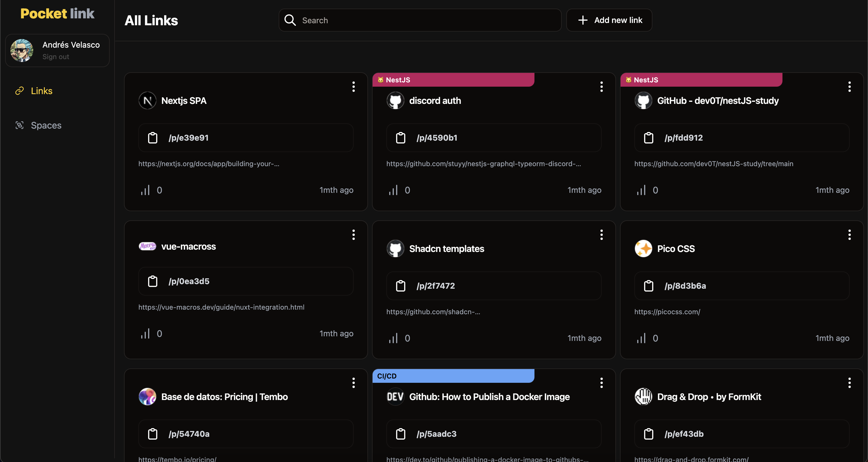The width and height of the screenshot is (868, 462).
Task: Open options menu for Shadcn templates card
Action: coord(601,234)
